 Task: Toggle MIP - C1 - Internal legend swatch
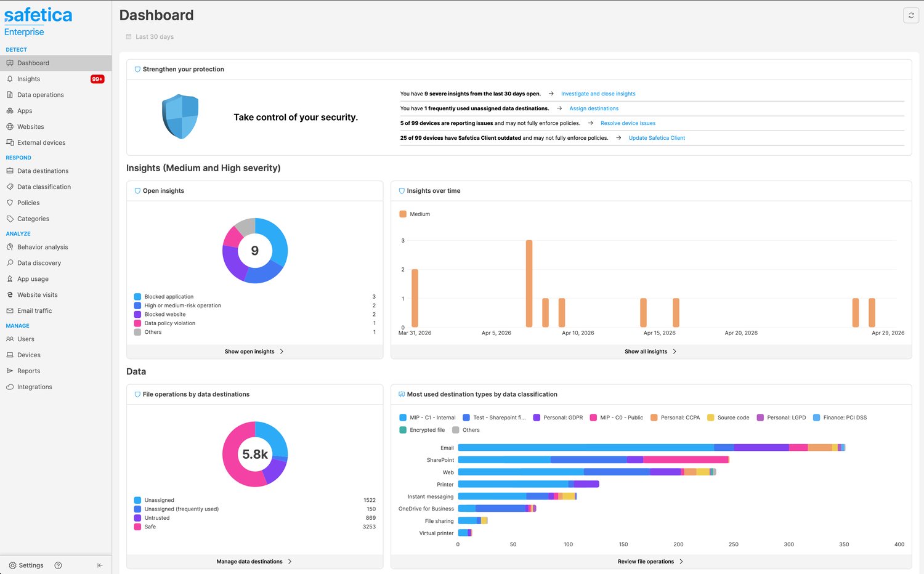coord(403,418)
